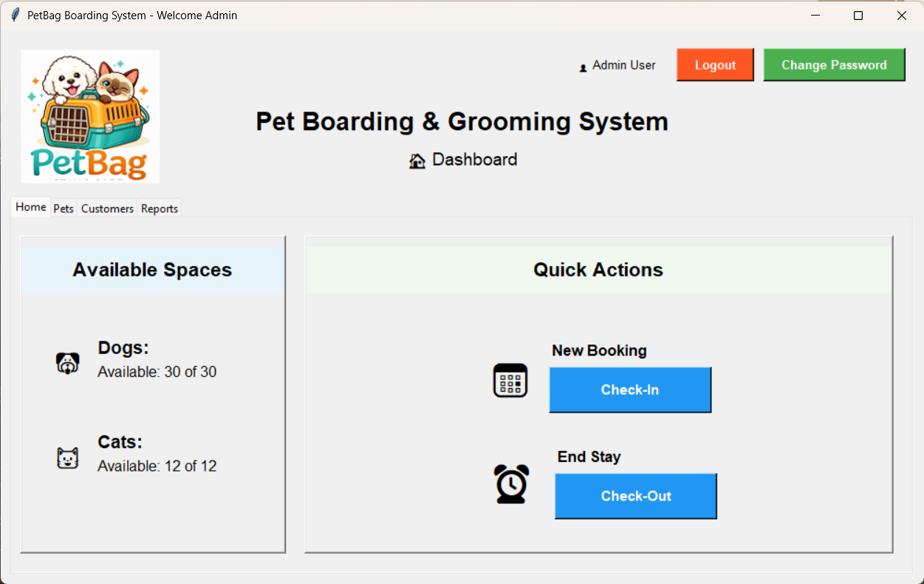Click the Dogs availability text

click(157, 372)
